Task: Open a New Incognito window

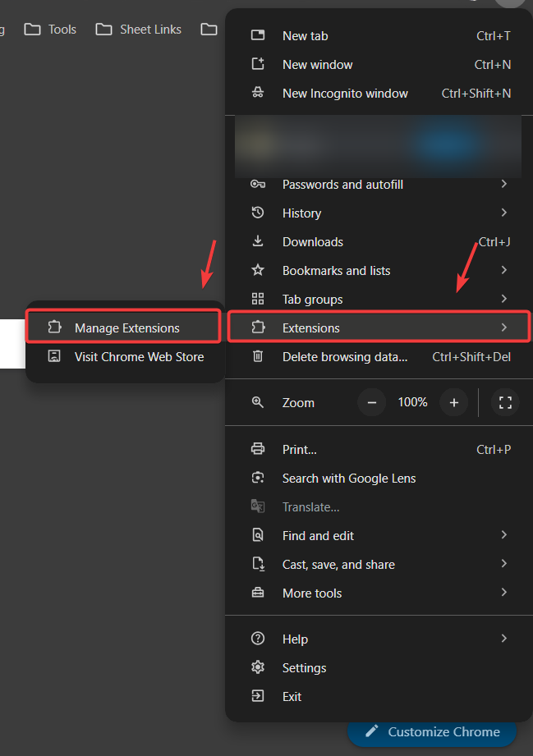Action: coord(379,93)
